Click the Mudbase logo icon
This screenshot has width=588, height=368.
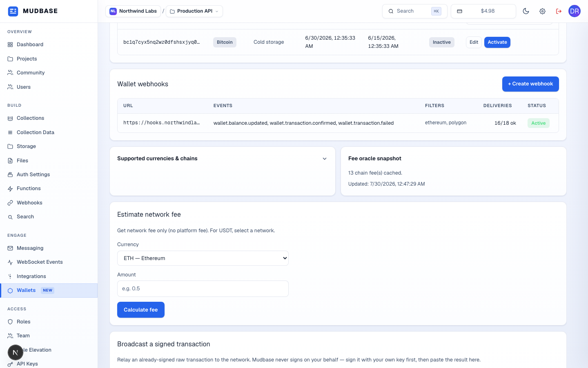coord(13,11)
